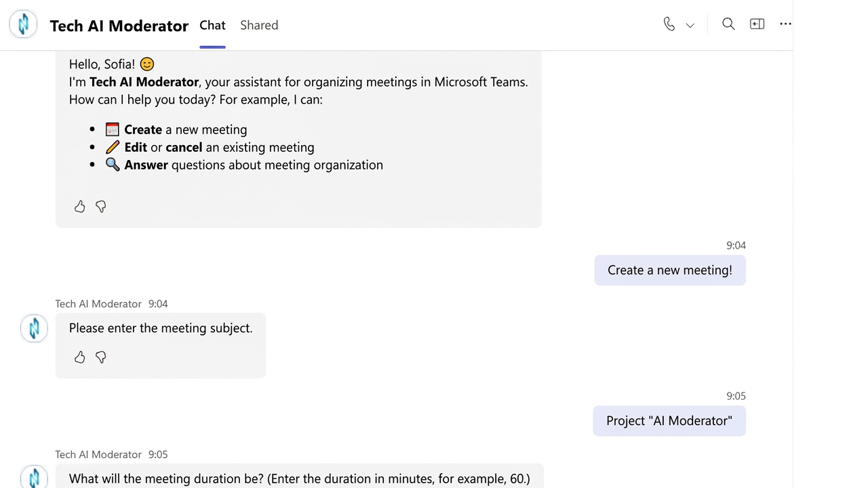Thumbs up the greeting message
This screenshot has width=868, height=488.
80,207
